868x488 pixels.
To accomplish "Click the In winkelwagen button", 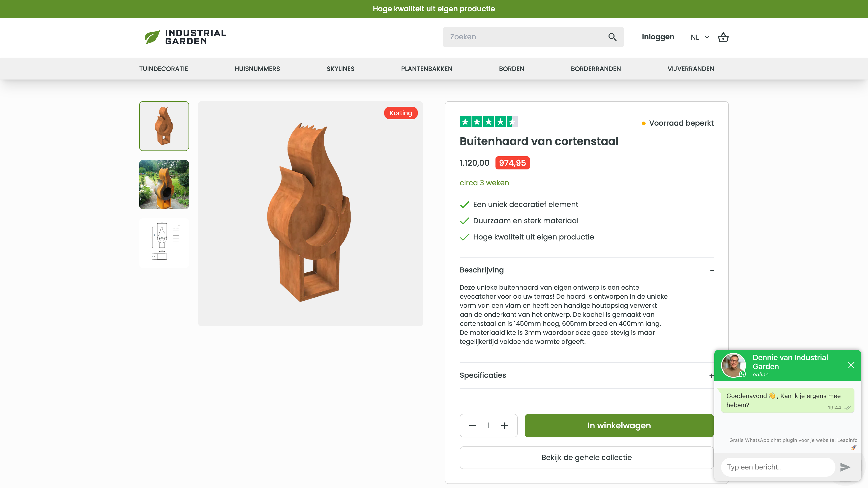I will [x=619, y=425].
